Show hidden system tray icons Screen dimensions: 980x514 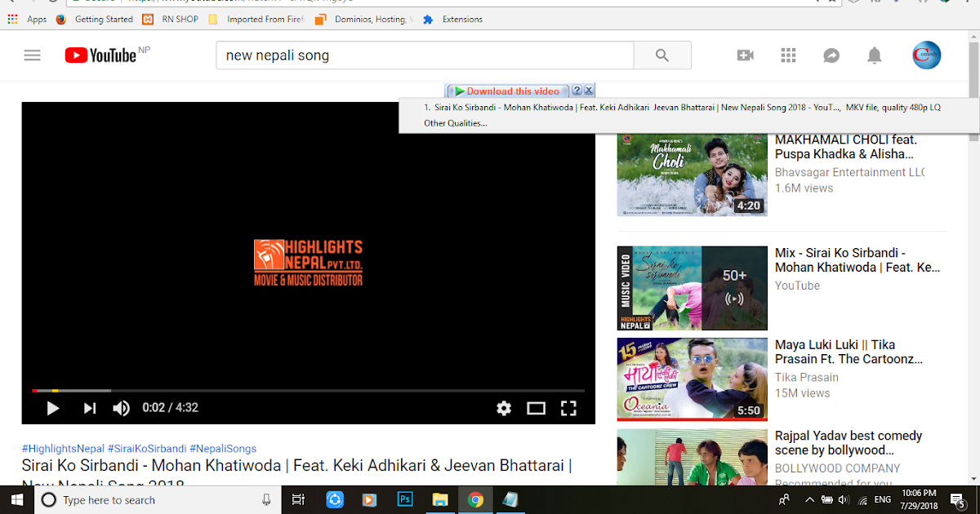click(809, 500)
